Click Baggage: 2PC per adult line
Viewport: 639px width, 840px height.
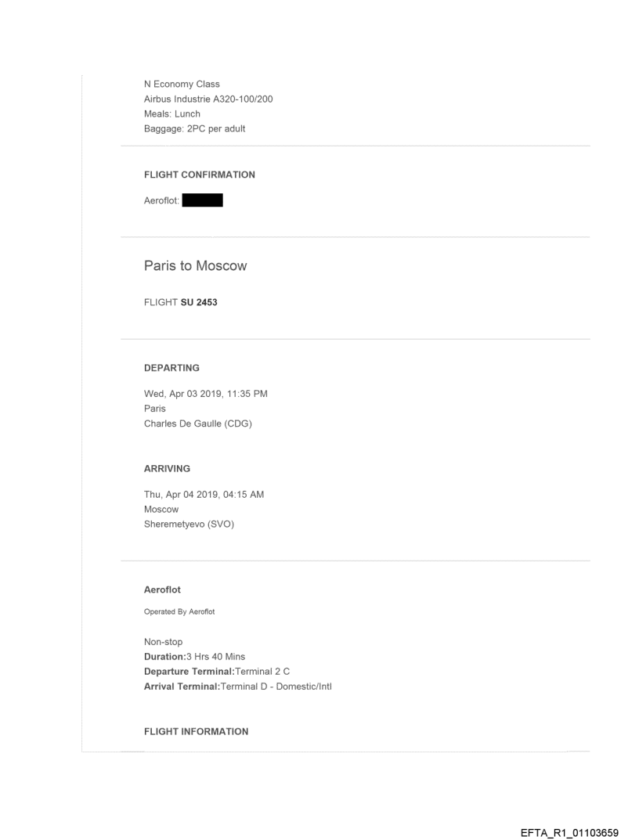194,128
